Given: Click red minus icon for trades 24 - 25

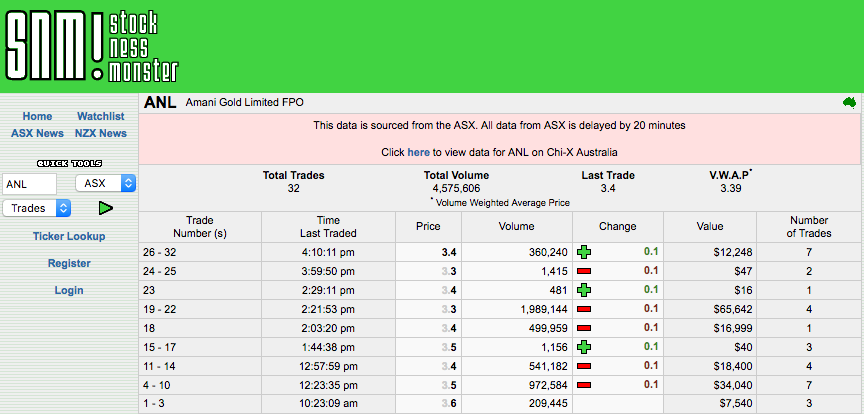Looking at the screenshot, I should [x=585, y=271].
